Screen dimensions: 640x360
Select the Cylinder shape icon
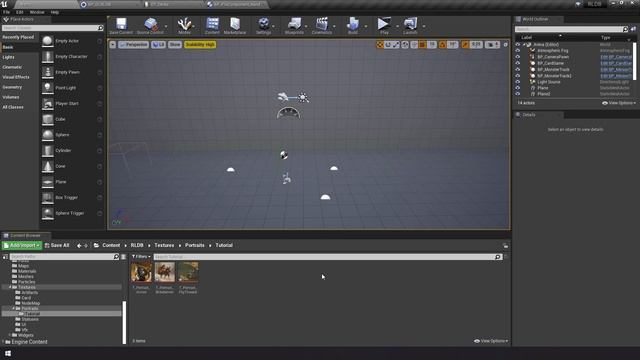pos(48,151)
